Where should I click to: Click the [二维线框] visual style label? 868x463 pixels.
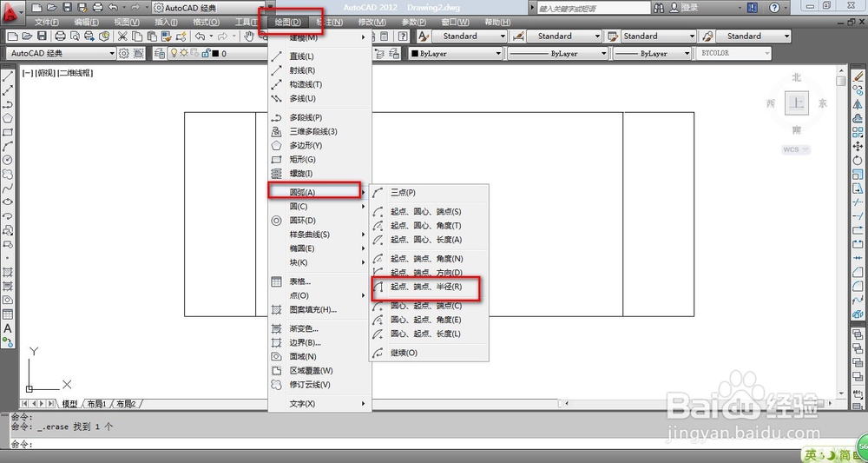coord(75,73)
